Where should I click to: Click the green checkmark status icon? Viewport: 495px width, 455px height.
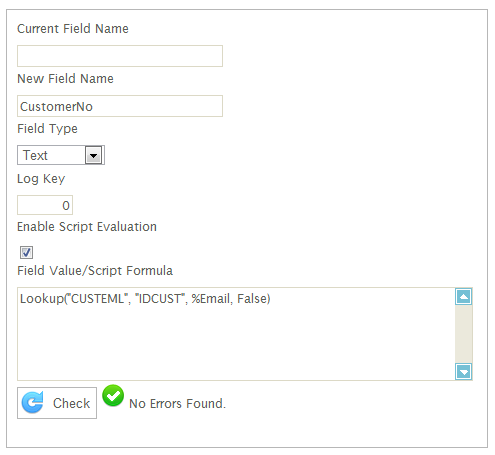113,396
